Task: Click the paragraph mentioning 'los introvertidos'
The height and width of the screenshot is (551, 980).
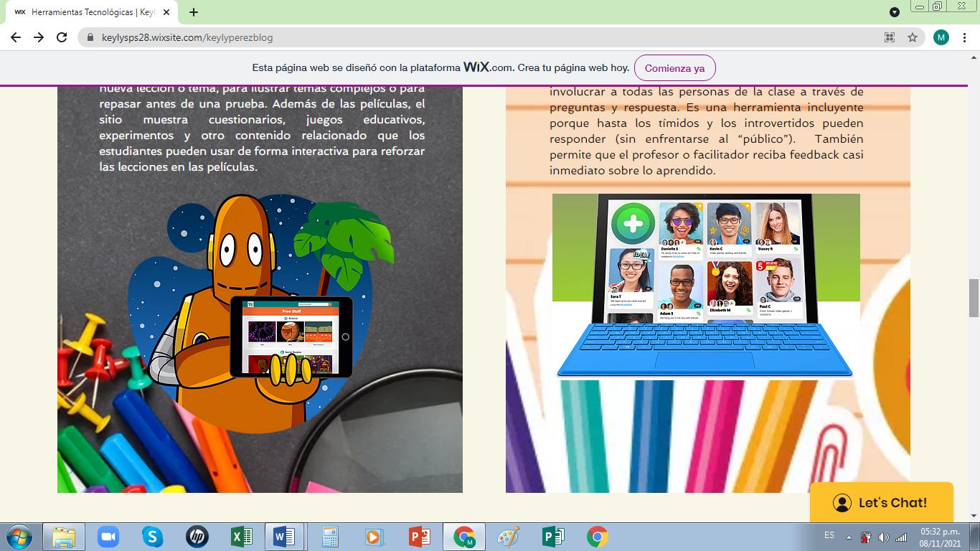Action: (x=707, y=131)
